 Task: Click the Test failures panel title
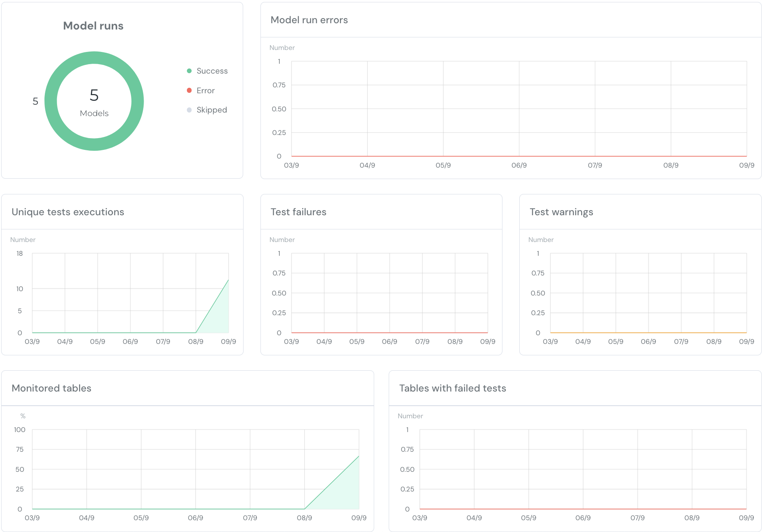(x=298, y=212)
